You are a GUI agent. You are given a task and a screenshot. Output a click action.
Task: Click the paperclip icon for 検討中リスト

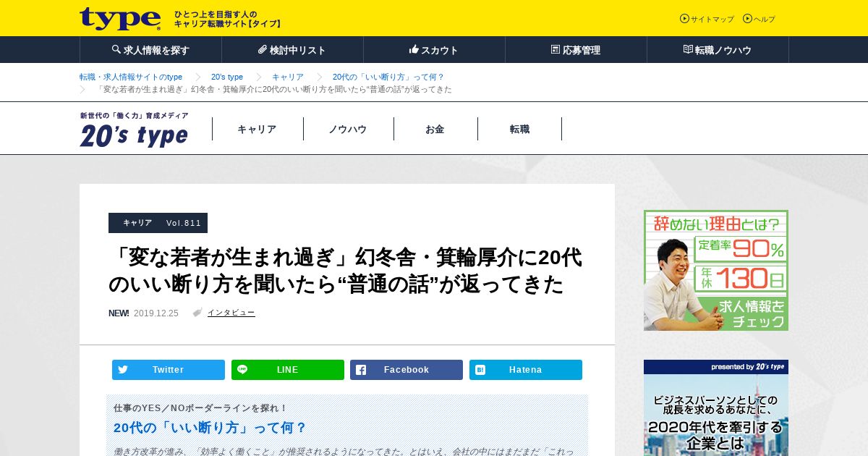[x=263, y=49]
